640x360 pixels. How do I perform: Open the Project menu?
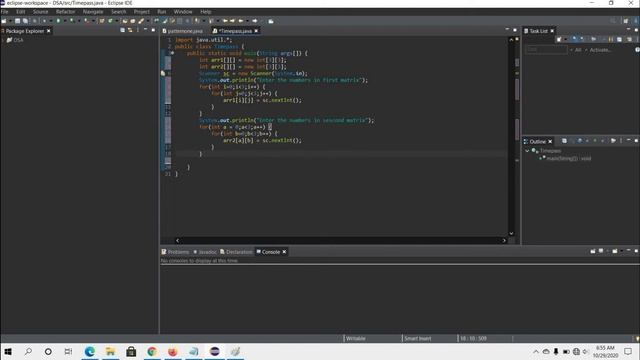pyautogui.click(x=142, y=12)
